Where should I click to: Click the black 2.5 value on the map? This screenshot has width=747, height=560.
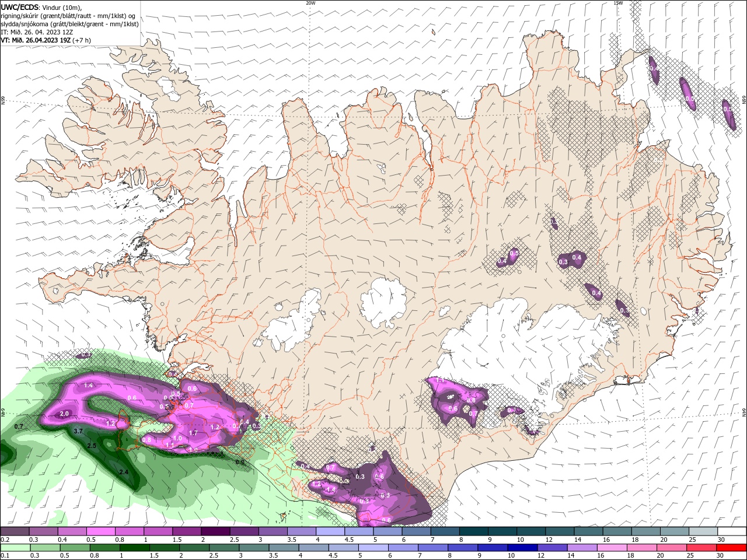[x=92, y=446]
